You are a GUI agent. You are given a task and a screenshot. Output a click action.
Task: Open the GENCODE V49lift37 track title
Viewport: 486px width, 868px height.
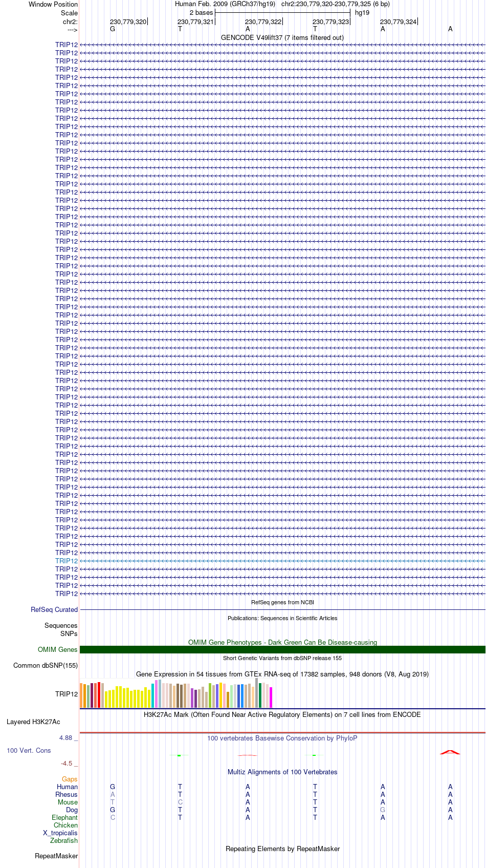(x=282, y=37)
